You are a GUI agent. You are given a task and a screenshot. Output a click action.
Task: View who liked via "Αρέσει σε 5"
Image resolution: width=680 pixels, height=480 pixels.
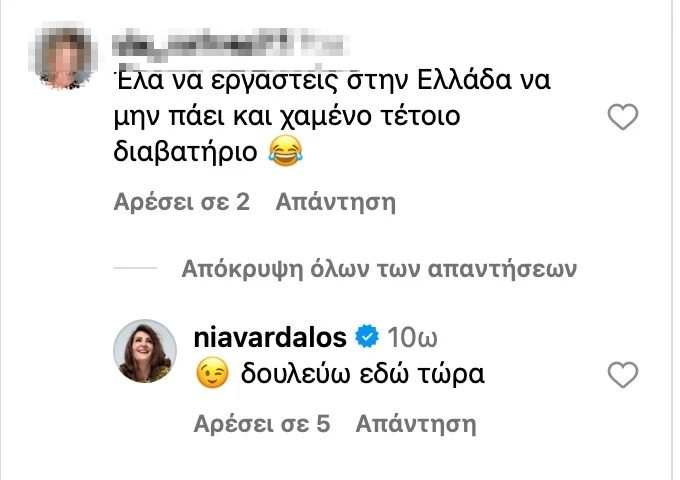pos(262,424)
